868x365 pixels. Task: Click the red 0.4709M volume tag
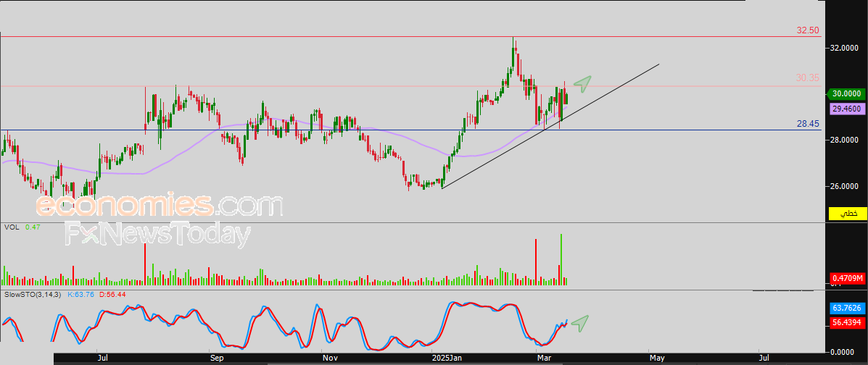[847, 278]
